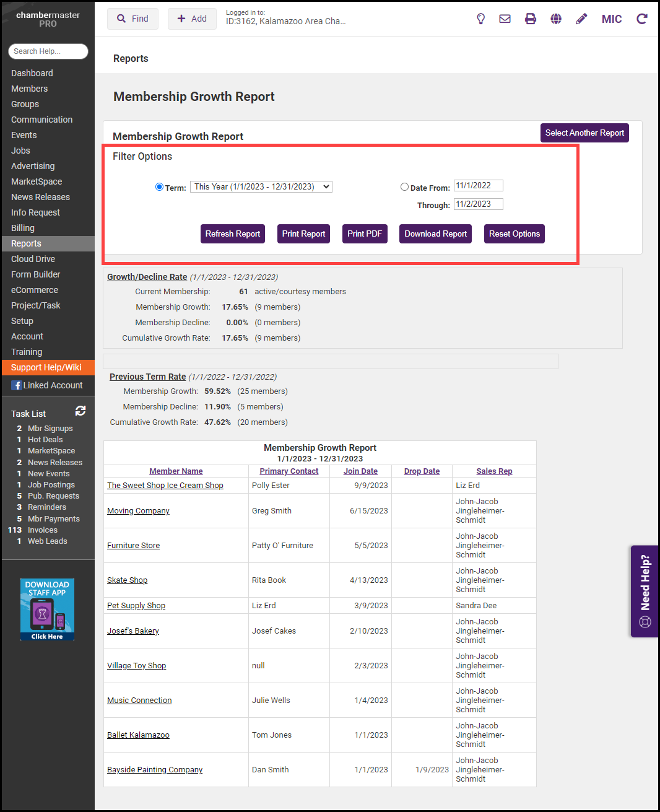Image resolution: width=660 pixels, height=812 pixels.
Task: Click the printer icon in header
Action: (x=531, y=19)
